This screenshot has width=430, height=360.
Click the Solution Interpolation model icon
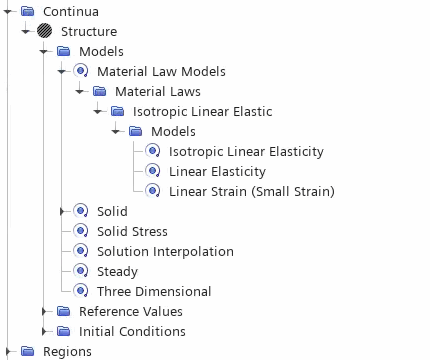click(81, 251)
